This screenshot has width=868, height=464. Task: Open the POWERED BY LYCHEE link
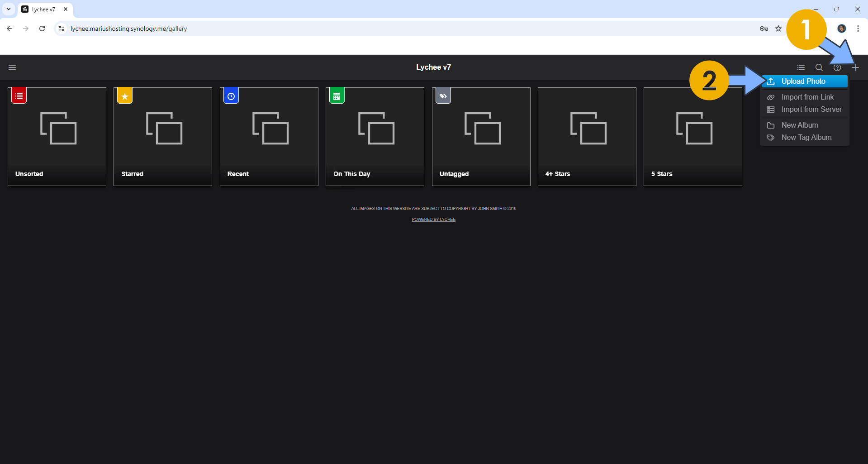433,219
